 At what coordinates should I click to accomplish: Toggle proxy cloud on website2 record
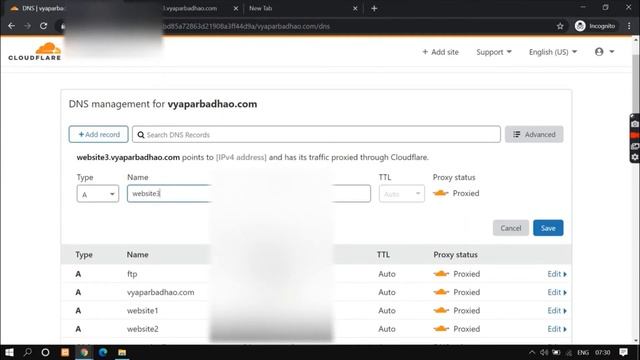[441, 329]
